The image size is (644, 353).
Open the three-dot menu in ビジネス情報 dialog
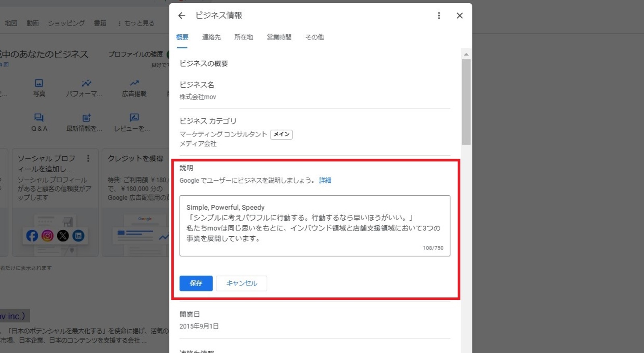[439, 16]
